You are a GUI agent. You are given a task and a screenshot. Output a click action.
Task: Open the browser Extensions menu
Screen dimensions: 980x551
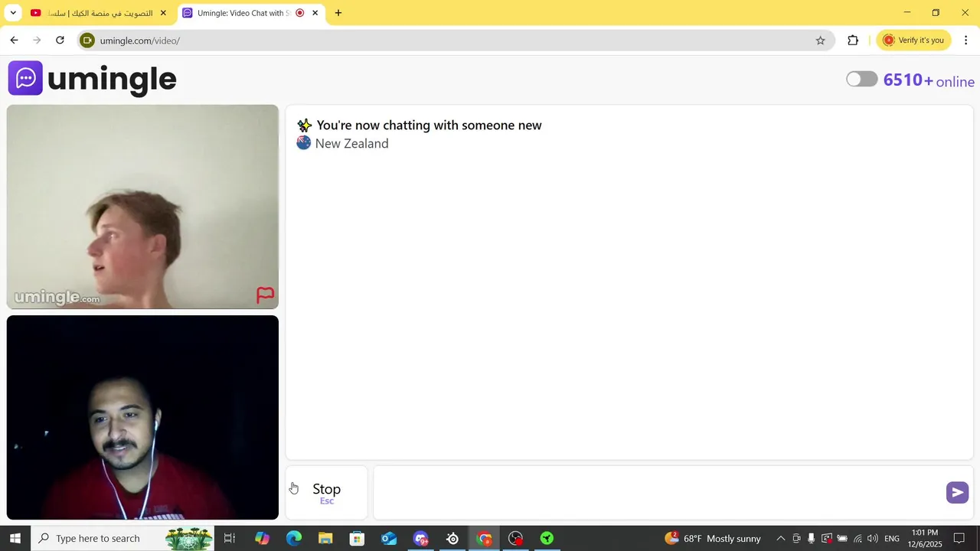pyautogui.click(x=853, y=41)
